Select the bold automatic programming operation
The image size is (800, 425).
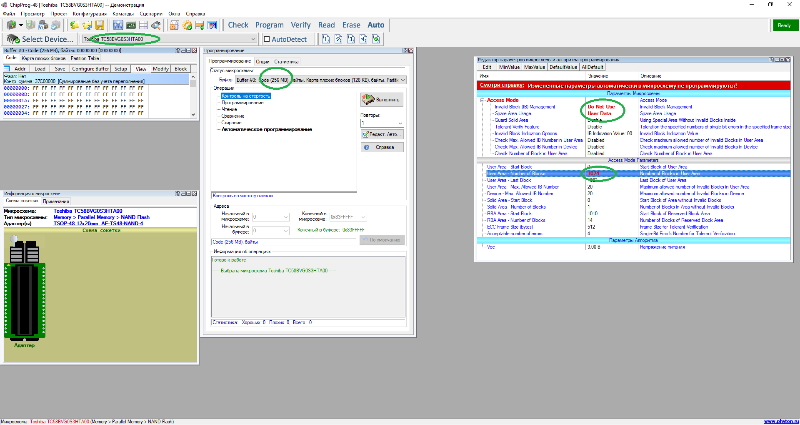point(266,130)
